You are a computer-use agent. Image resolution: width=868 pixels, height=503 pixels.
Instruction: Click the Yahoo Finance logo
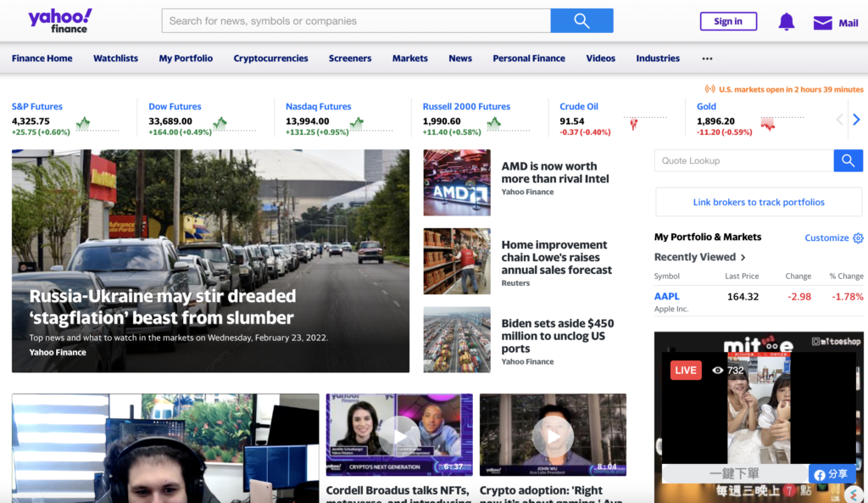pos(60,20)
